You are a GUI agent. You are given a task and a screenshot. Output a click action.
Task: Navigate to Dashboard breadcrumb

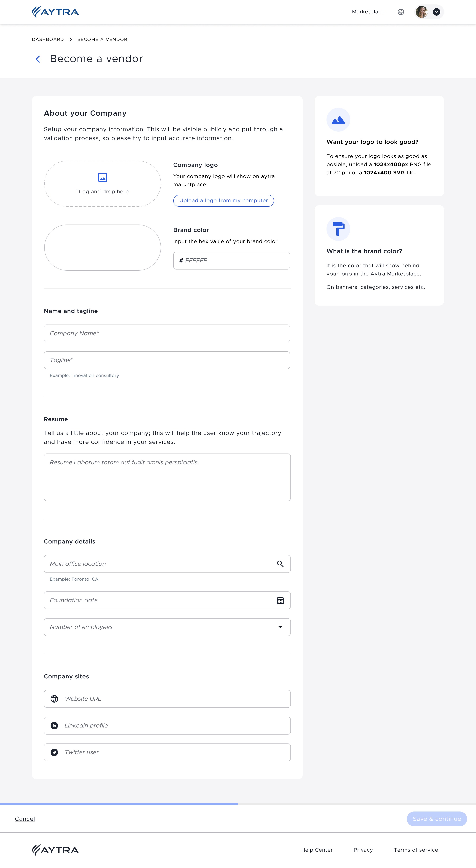pyautogui.click(x=48, y=39)
